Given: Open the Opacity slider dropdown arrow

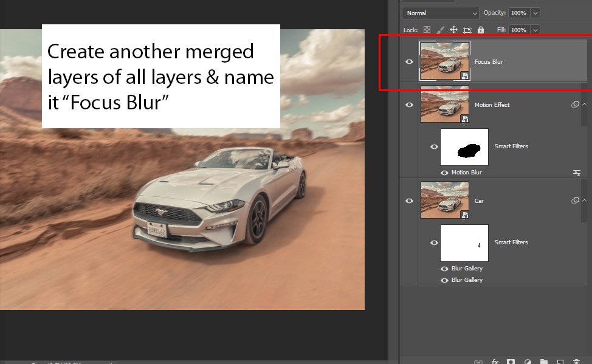Looking at the screenshot, I should [x=535, y=13].
